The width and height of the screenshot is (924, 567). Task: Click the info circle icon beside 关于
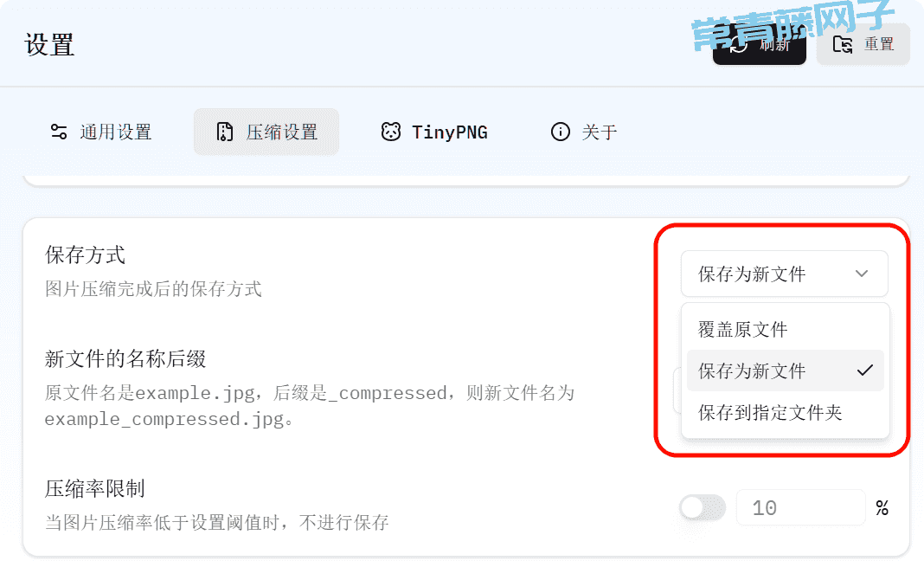[x=561, y=132]
